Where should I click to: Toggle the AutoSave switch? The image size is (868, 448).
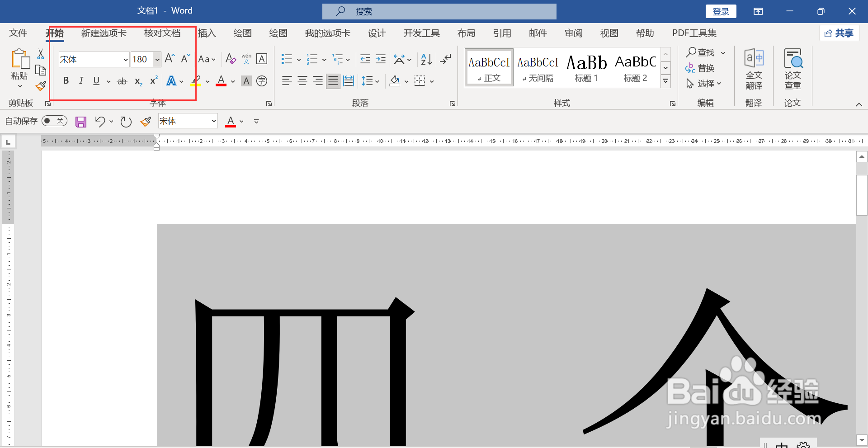[x=54, y=121]
